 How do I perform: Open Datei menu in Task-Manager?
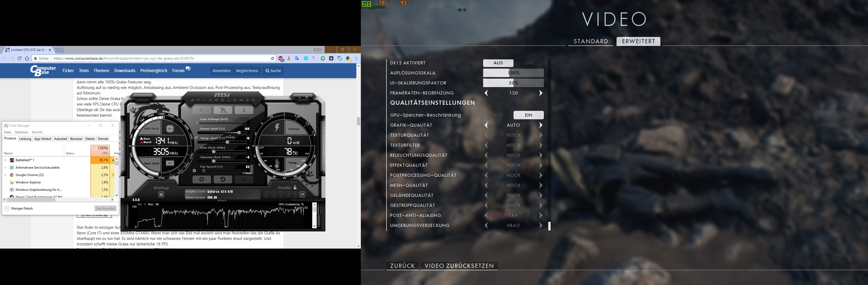(7, 132)
